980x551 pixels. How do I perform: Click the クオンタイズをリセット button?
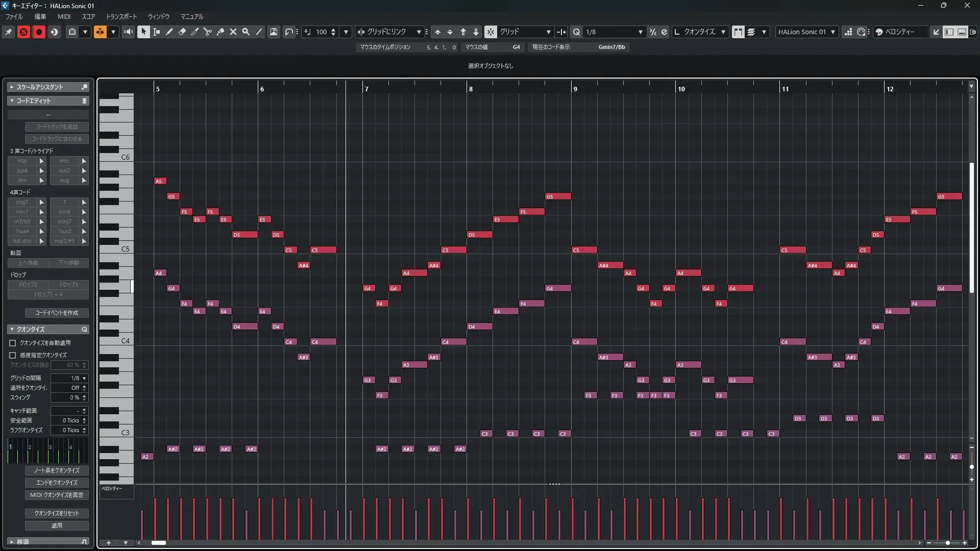click(x=57, y=513)
